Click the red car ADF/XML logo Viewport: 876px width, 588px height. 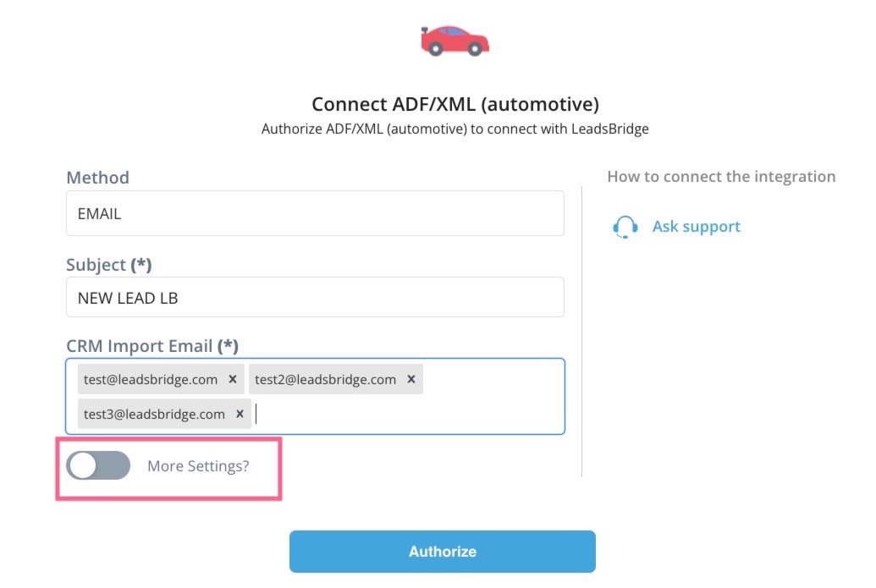tap(455, 41)
